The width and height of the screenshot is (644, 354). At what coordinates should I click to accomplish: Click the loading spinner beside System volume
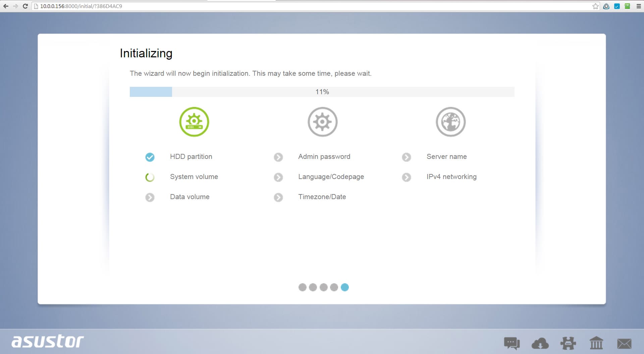[x=150, y=177]
